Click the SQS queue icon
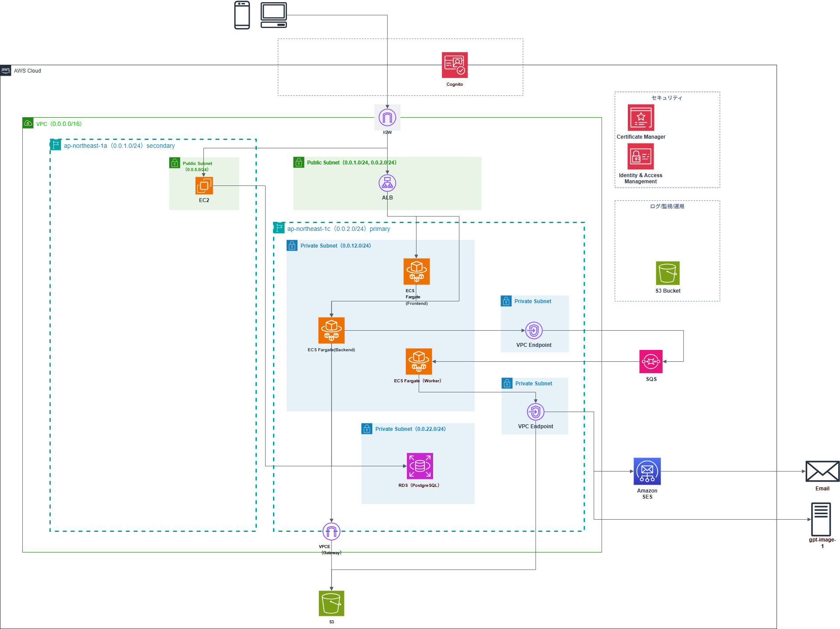 point(651,361)
